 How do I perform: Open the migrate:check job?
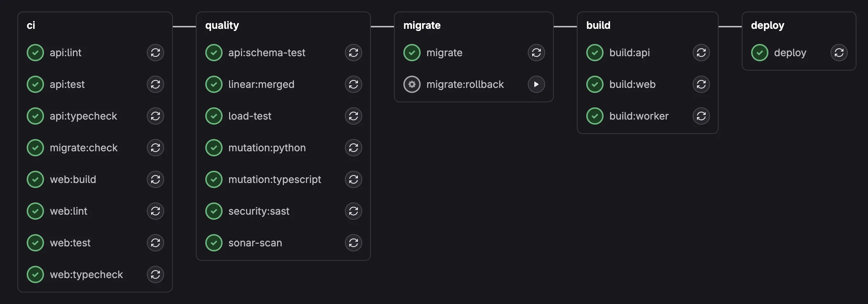[84, 148]
